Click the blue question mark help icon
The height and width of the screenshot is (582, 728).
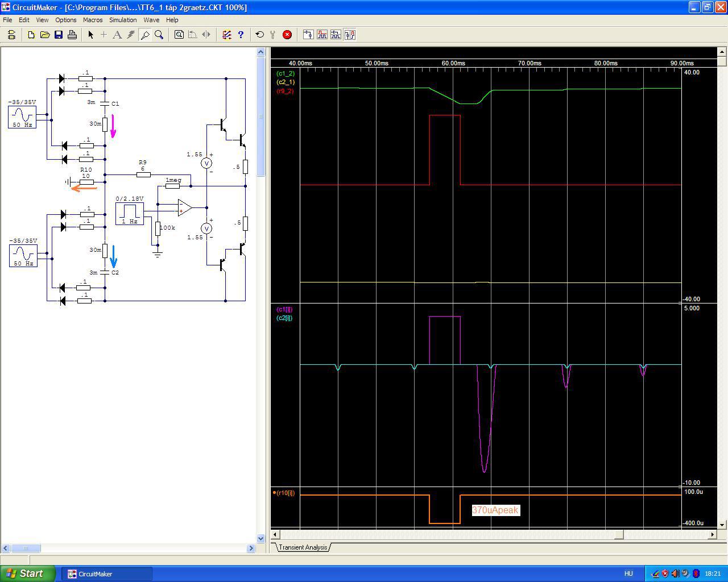point(241,35)
